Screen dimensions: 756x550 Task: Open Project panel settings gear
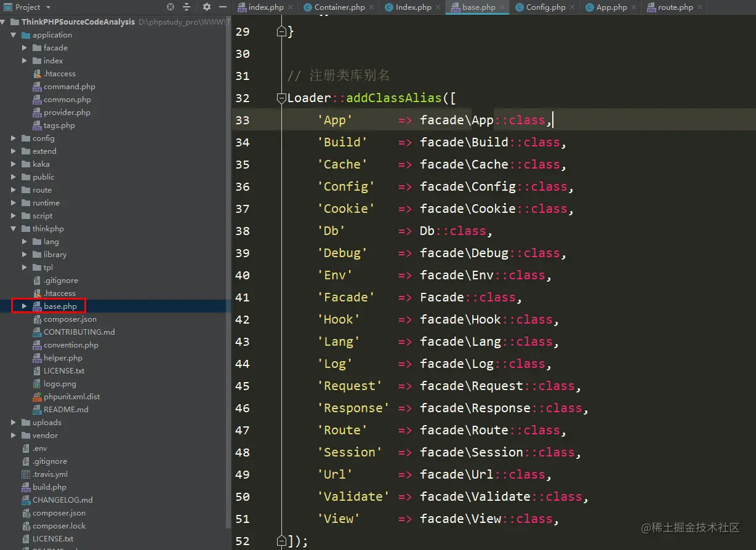coord(206,7)
